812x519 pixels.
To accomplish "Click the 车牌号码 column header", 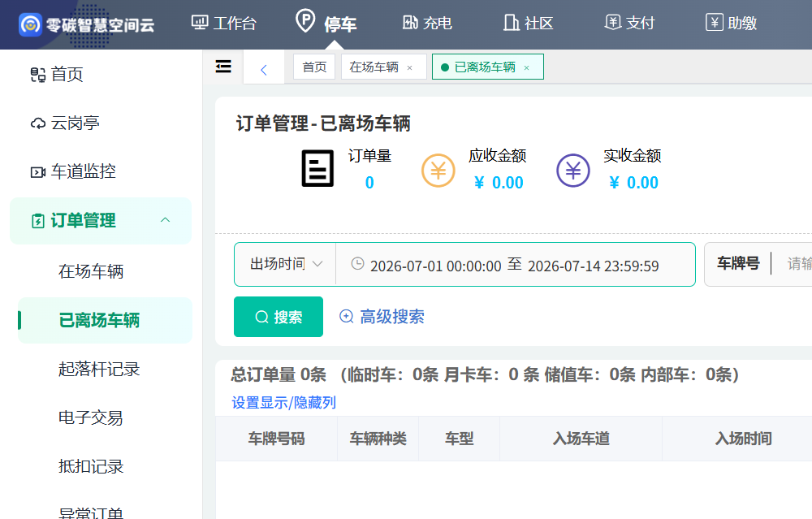I will pyautogui.click(x=277, y=439).
